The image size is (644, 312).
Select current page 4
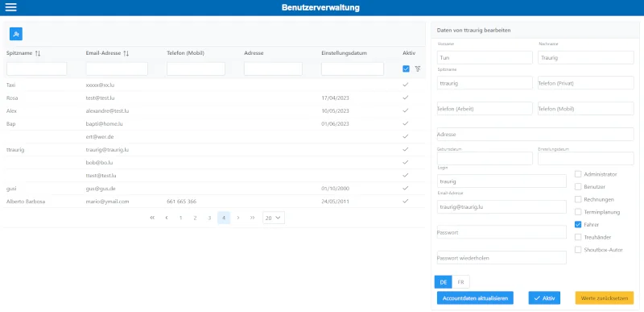click(x=224, y=218)
